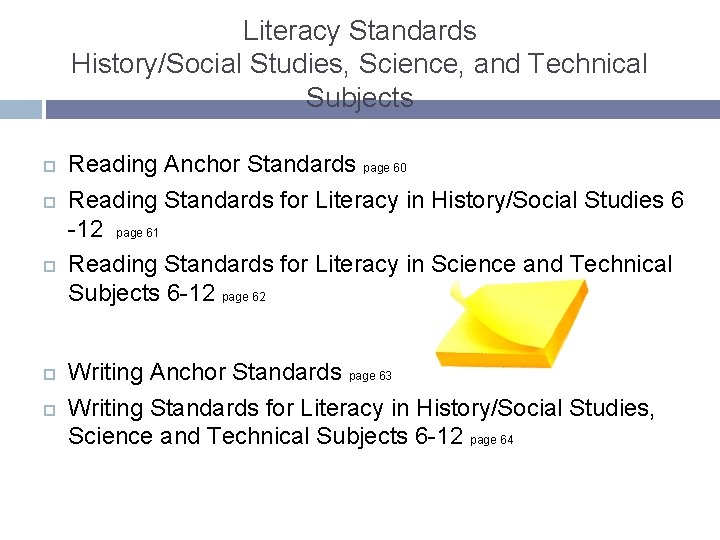Click the Reading Anchor Standards text

tap(212, 164)
